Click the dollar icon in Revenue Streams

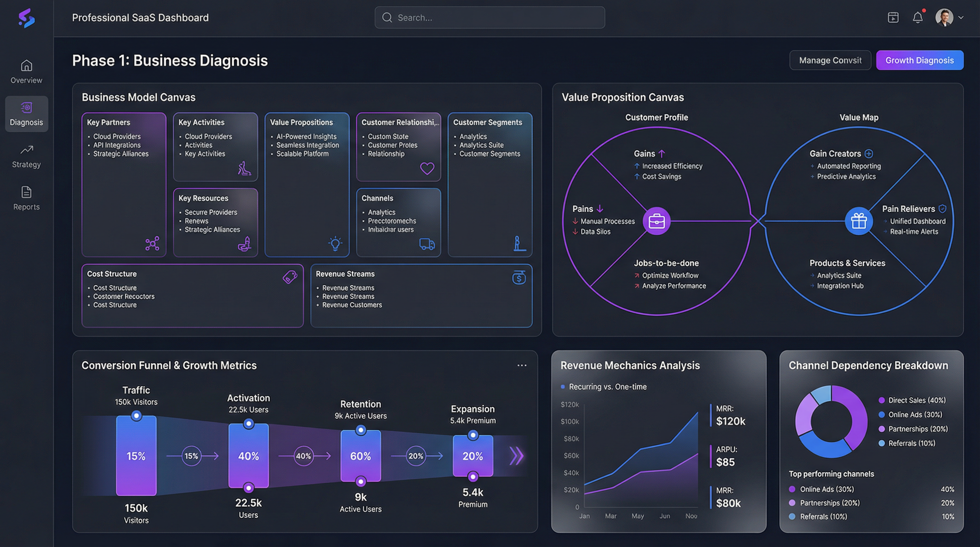coord(519,278)
